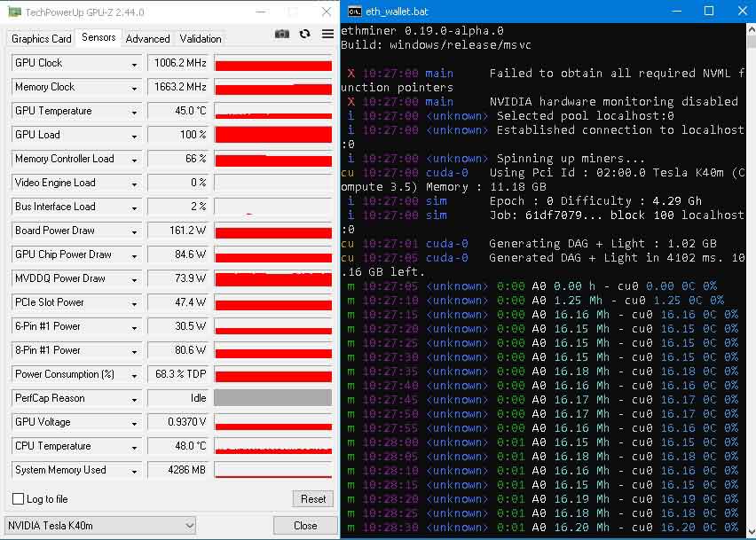This screenshot has width=756, height=540.
Task: Maximize the eth_wallet.bat console window
Action: pyautogui.click(x=709, y=12)
